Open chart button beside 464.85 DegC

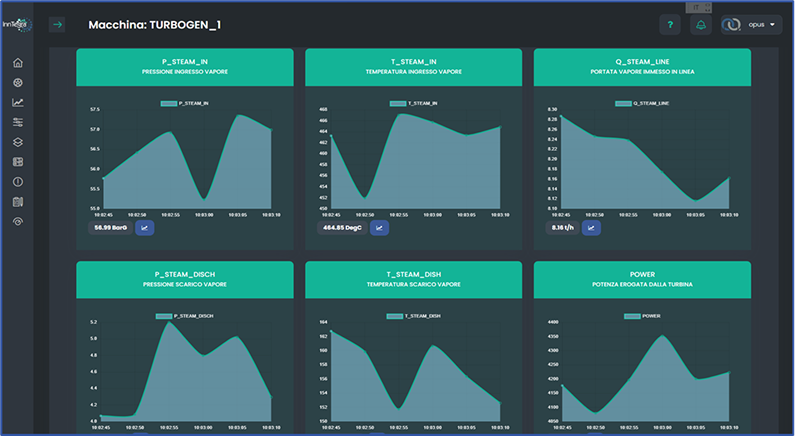click(x=379, y=228)
